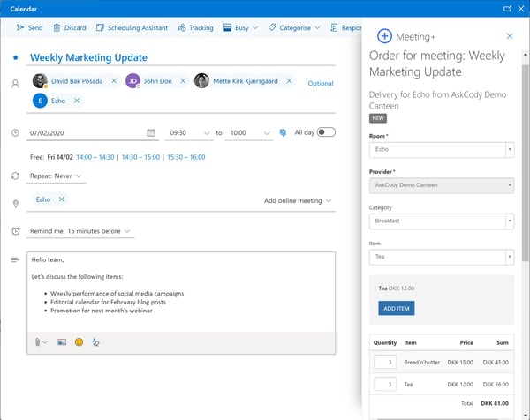Click the Meeting+ plus circle icon
The height and width of the screenshot is (420, 530).
point(384,36)
